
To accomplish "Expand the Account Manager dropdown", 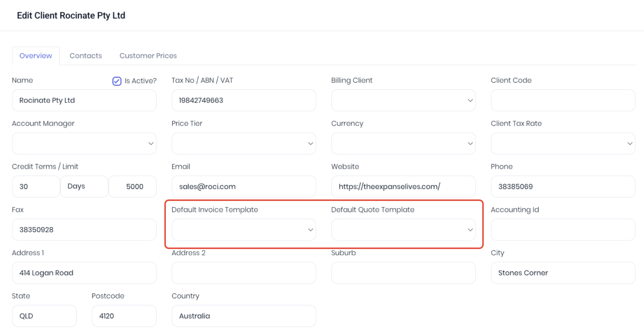I will pyautogui.click(x=84, y=144).
